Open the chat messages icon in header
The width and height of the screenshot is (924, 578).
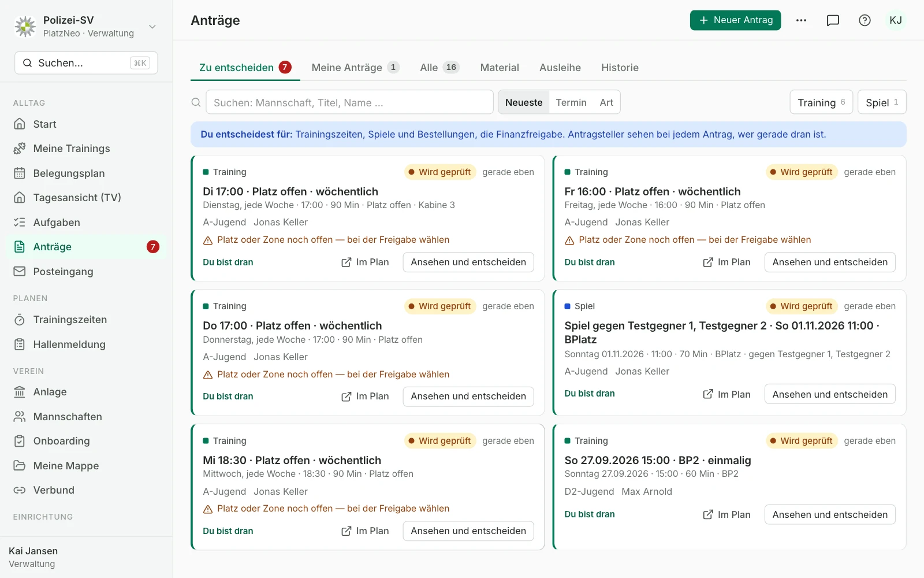pyautogui.click(x=833, y=20)
